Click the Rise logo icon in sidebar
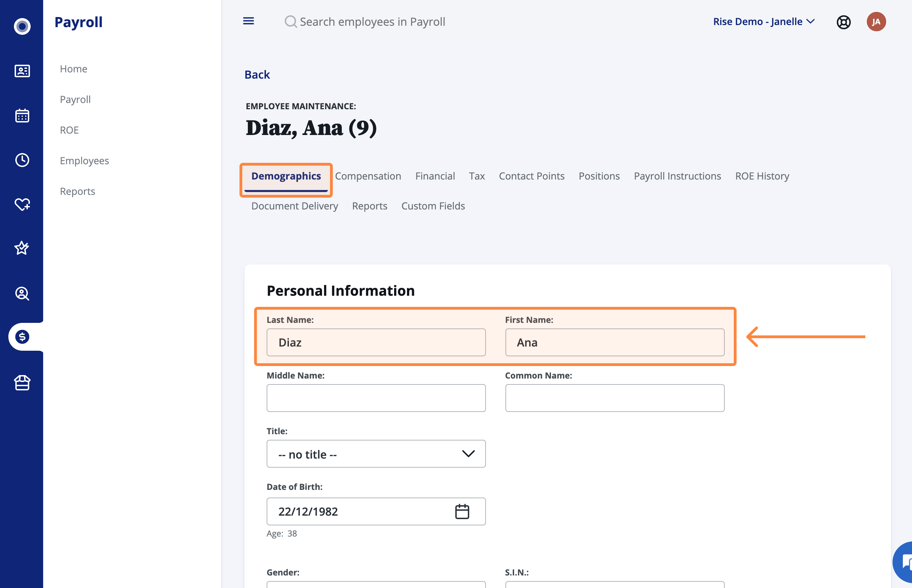Screen dimensions: 912x588 [22, 26]
